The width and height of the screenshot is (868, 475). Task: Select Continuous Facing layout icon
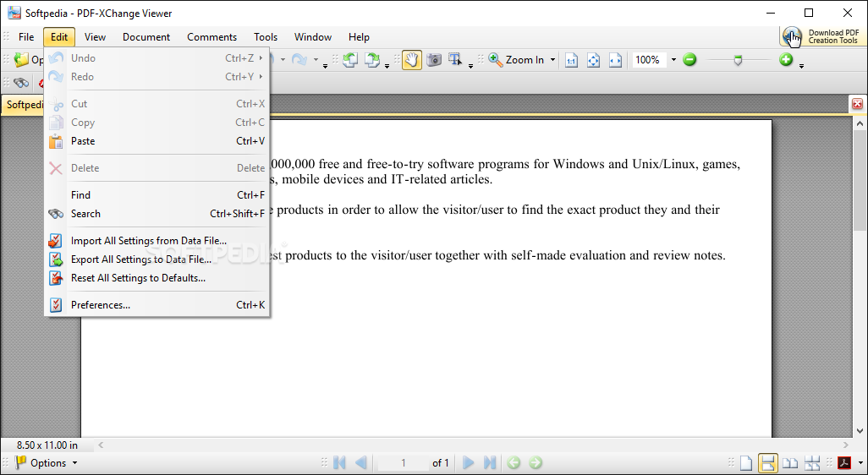pyautogui.click(x=812, y=463)
